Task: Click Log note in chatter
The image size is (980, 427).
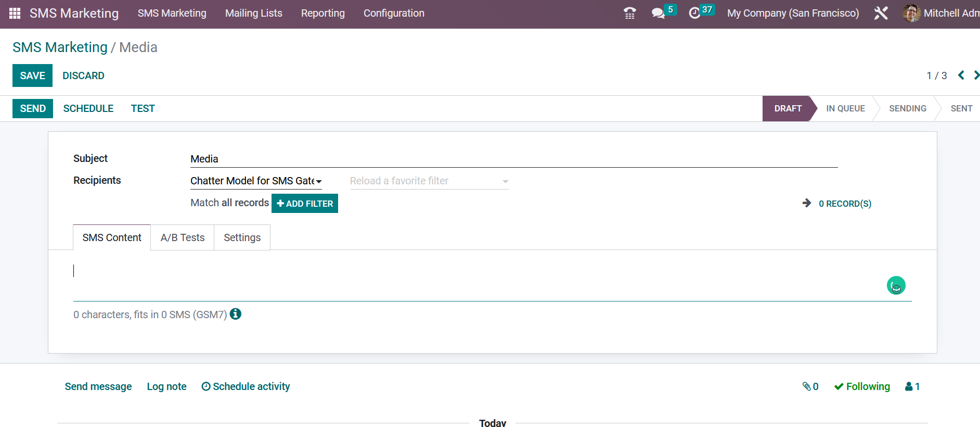Action: 166,386
